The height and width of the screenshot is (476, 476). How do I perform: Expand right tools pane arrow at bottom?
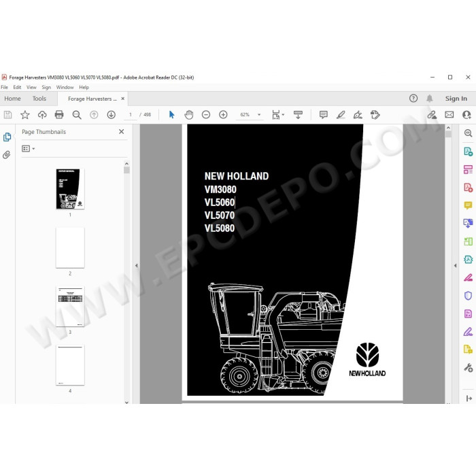pyautogui.click(x=469, y=398)
